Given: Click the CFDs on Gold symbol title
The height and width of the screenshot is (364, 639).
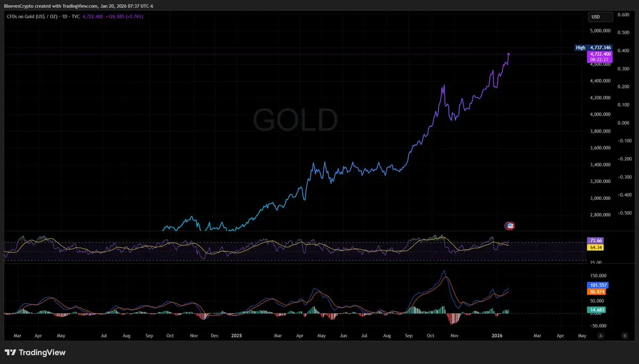Looking at the screenshot, I should (32, 17).
